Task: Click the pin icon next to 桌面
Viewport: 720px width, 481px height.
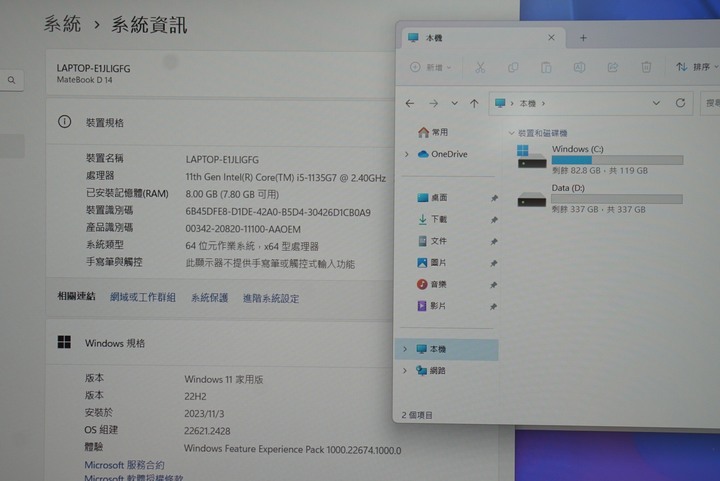Action: (x=494, y=198)
